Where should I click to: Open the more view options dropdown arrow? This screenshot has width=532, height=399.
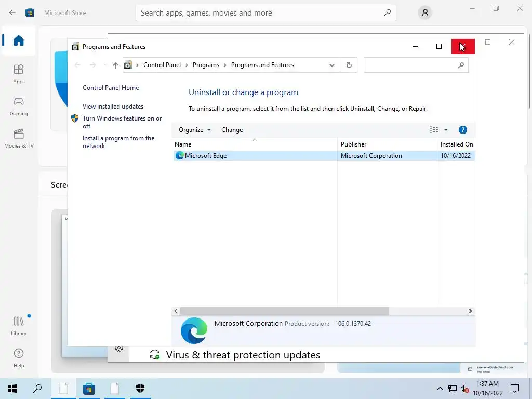(446, 129)
